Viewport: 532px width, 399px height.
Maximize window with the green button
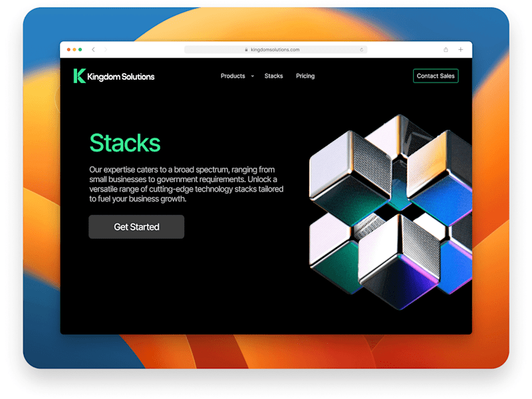[x=80, y=49]
